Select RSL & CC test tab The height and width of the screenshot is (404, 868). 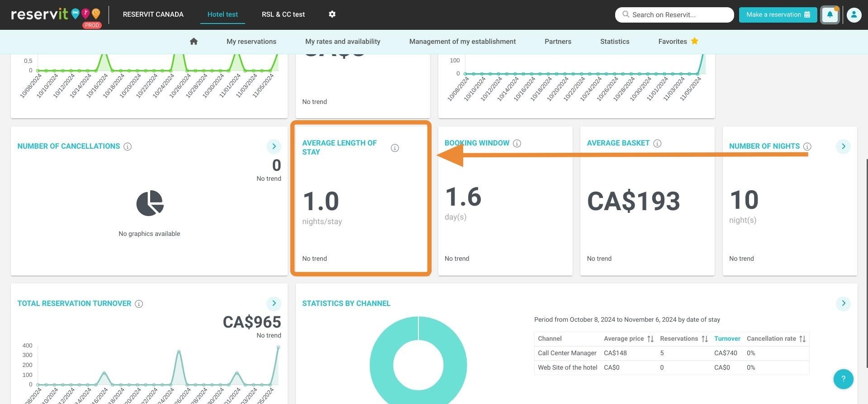[283, 14]
